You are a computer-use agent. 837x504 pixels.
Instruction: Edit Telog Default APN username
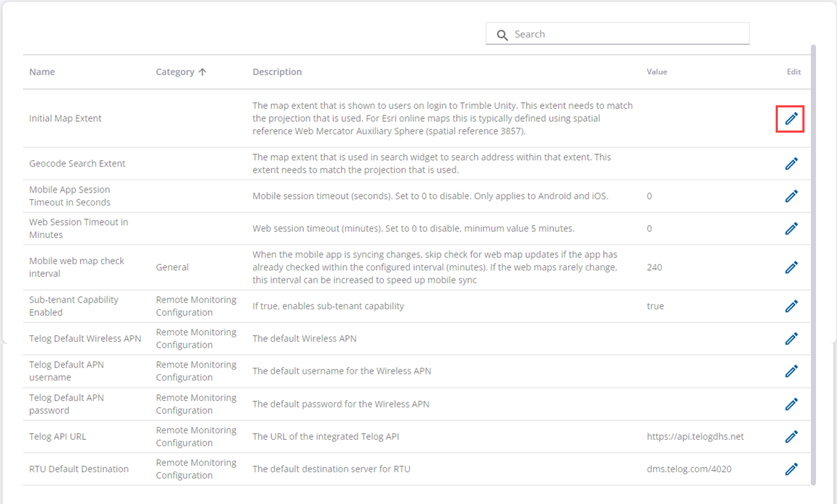pyautogui.click(x=791, y=371)
